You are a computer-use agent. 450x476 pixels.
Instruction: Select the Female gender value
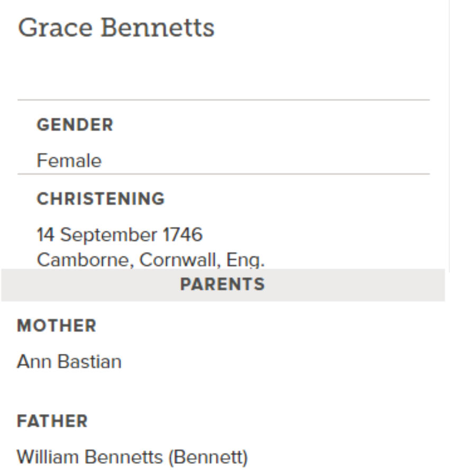tap(69, 160)
